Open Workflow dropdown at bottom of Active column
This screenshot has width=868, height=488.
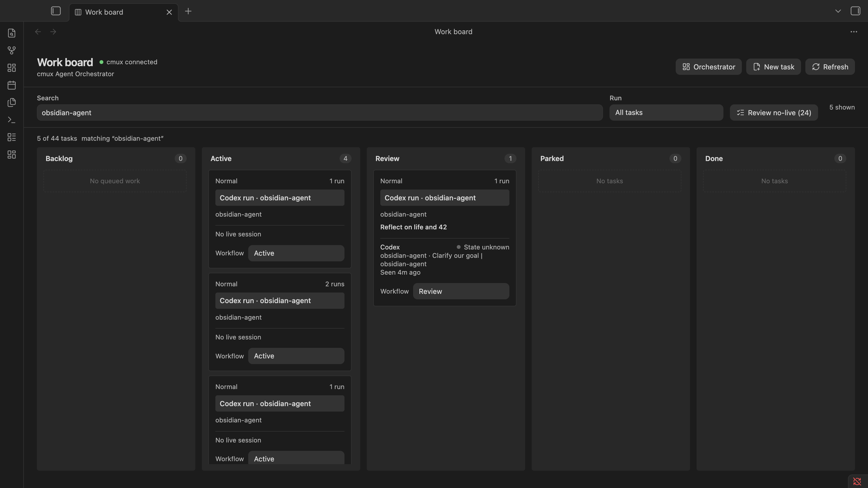click(296, 458)
